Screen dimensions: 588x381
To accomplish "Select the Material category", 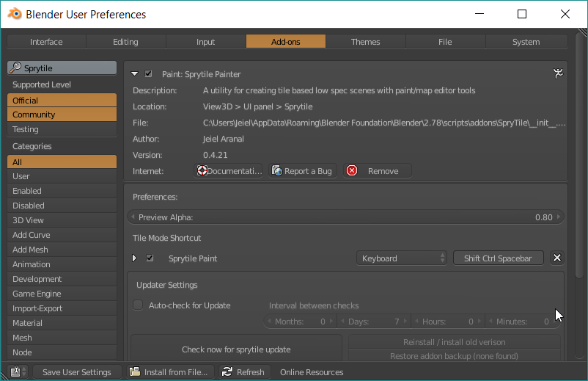I will [x=62, y=322].
